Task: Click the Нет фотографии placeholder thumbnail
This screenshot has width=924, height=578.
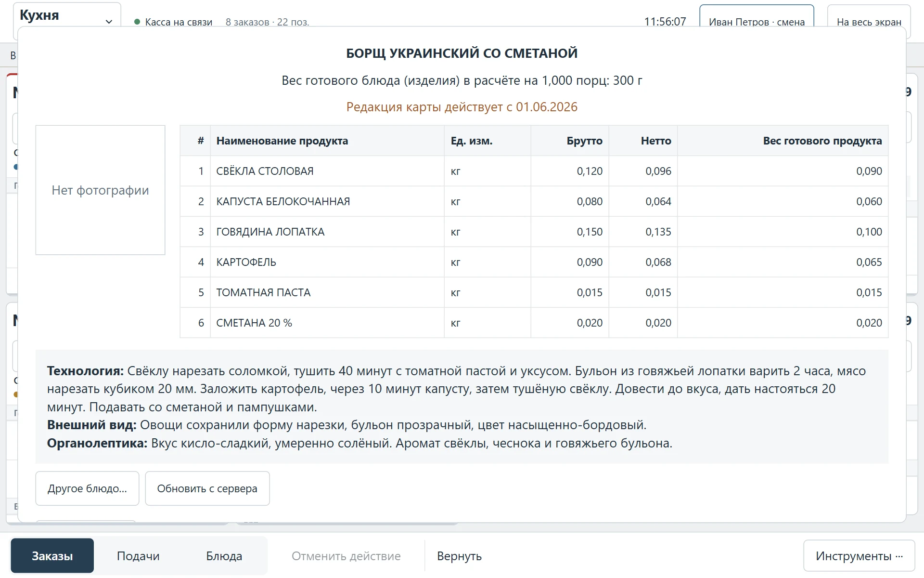Action: point(100,190)
